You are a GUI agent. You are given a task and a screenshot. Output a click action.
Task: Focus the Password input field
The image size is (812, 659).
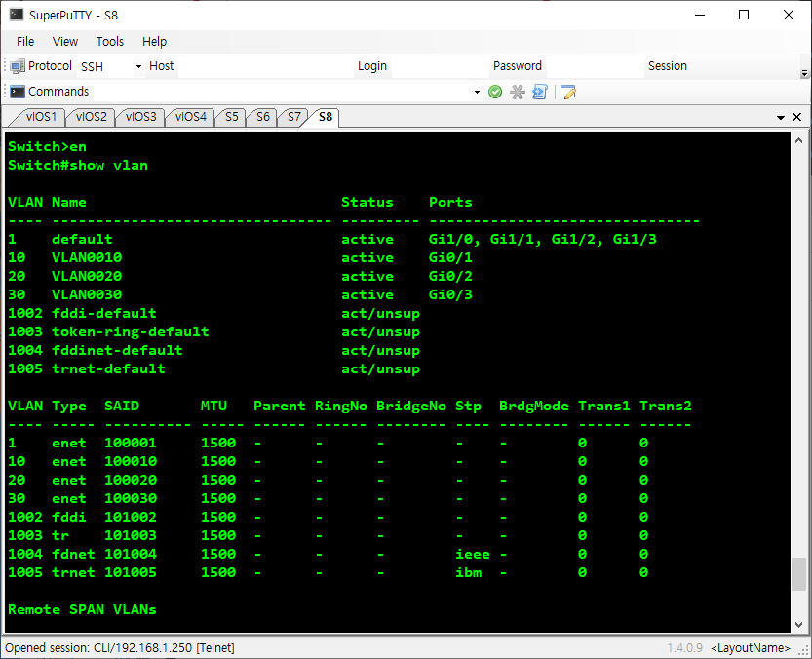(x=595, y=67)
